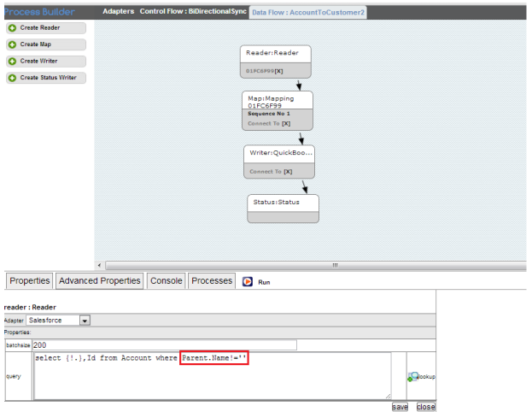Viewport: 532px width, 412px height.
Task: Click [X] on the Writer node
Action: (288, 172)
